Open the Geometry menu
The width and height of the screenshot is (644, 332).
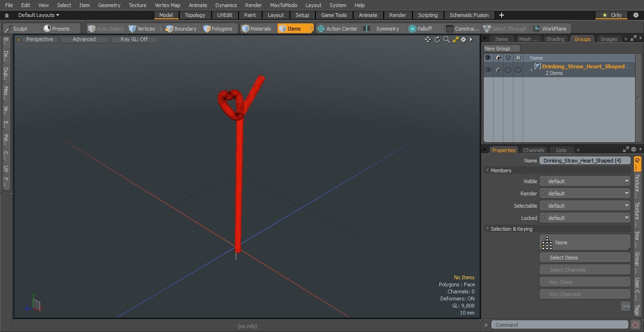tap(109, 5)
